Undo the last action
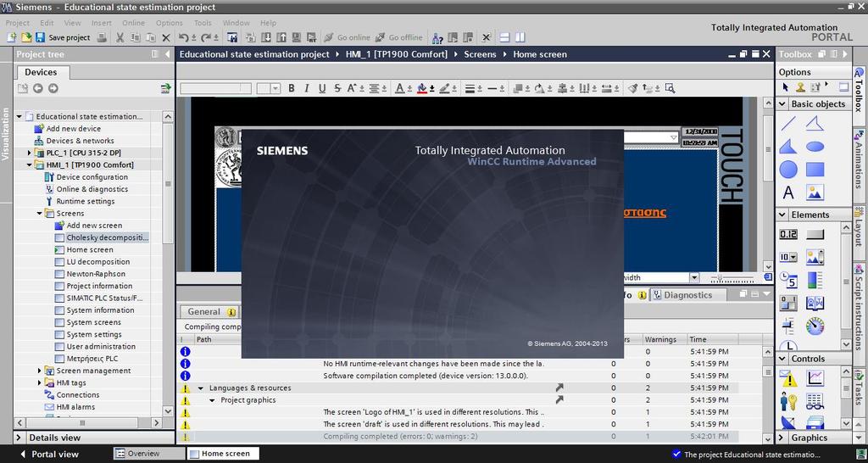Viewport: 868px width, 463px height. point(184,37)
